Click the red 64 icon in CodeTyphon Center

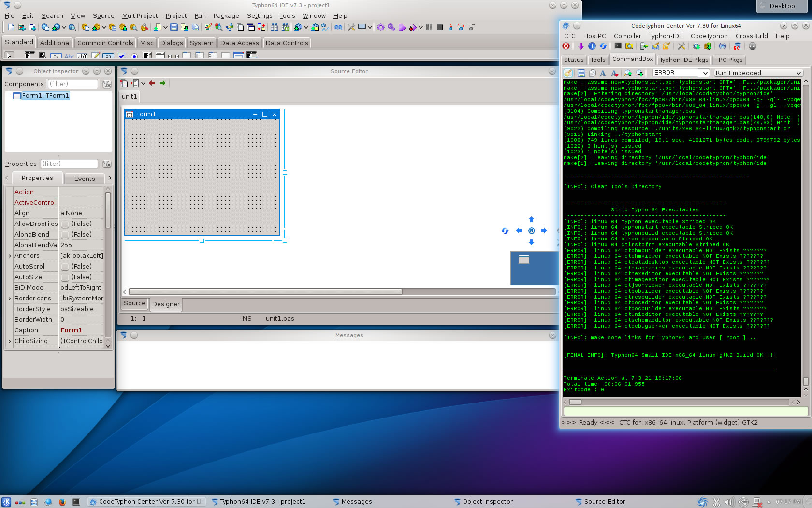click(737, 46)
